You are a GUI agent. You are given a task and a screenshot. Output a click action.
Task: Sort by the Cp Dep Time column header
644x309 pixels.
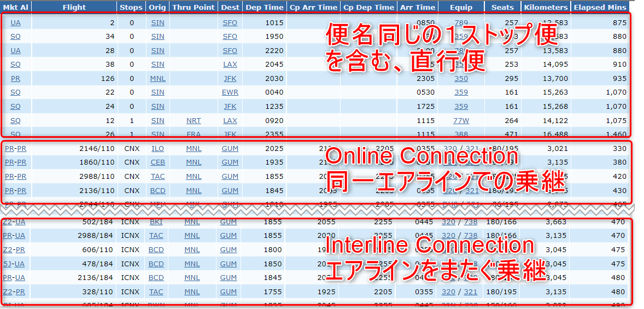point(368,7)
